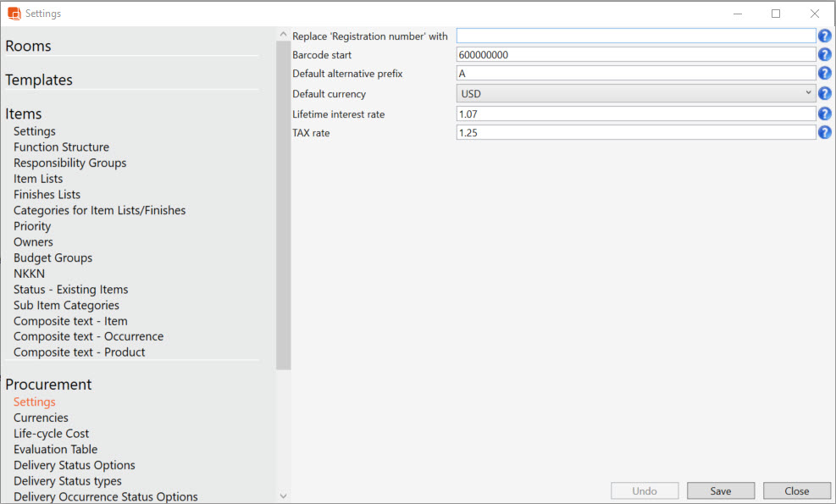Click into the Barcode start input field
This screenshot has width=836, height=504.
(635, 55)
